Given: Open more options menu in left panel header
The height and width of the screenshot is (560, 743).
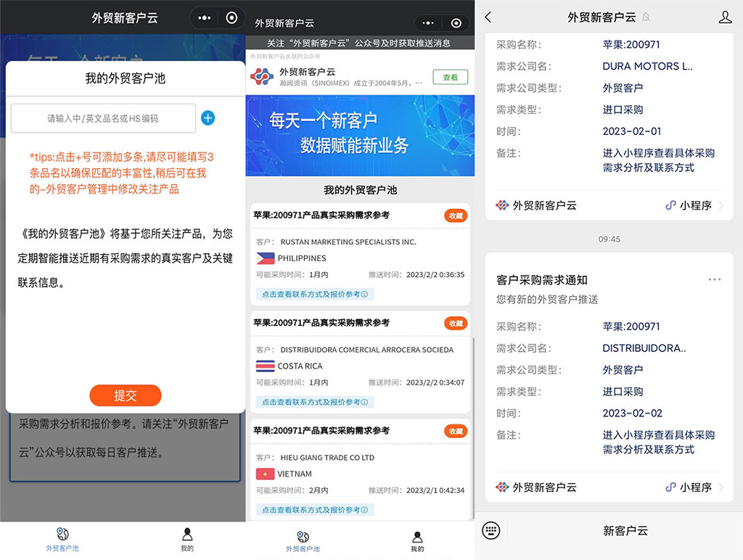Looking at the screenshot, I should 204,18.
